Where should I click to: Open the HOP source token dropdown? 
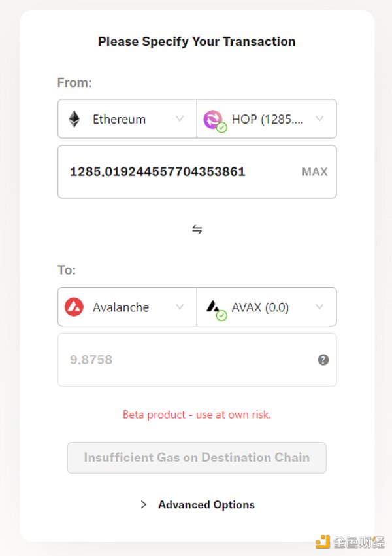pyautogui.click(x=267, y=119)
